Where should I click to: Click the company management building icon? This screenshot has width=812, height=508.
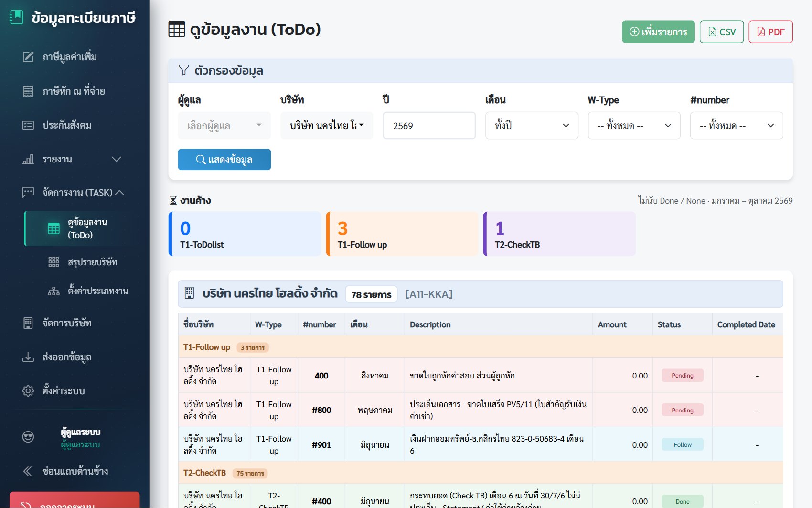[x=28, y=323]
